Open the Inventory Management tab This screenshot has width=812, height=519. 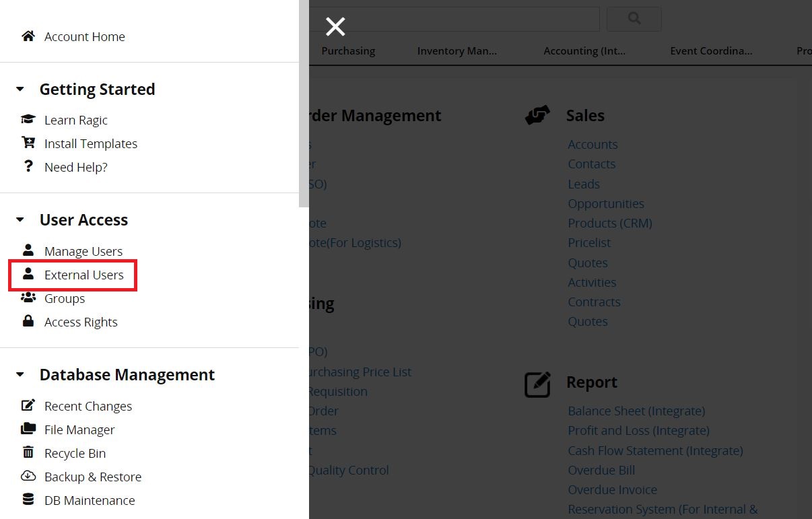click(x=456, y=50)
